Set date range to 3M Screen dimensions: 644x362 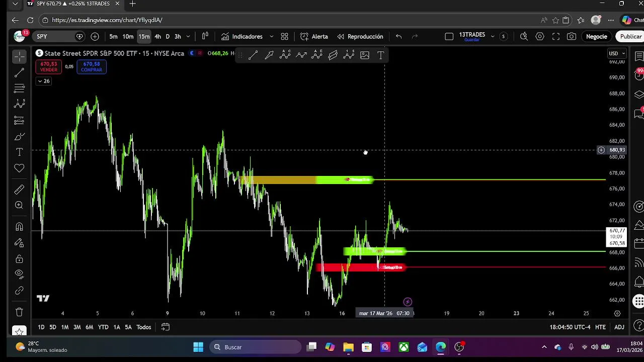click(77, 327)
